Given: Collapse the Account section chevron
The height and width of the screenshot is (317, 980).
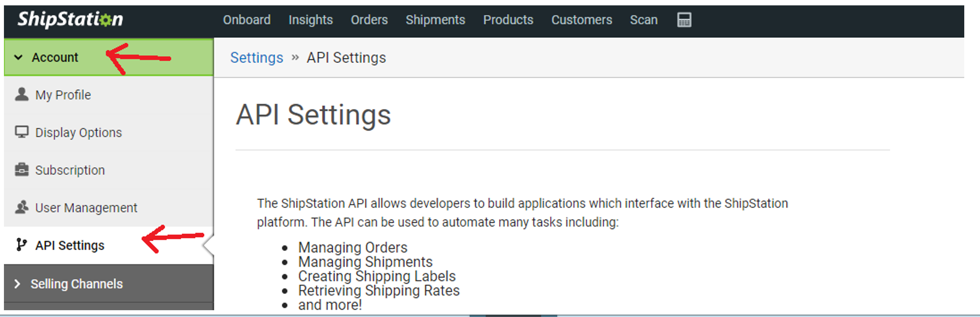Looking at the screenshot, I should pos(18,58).
